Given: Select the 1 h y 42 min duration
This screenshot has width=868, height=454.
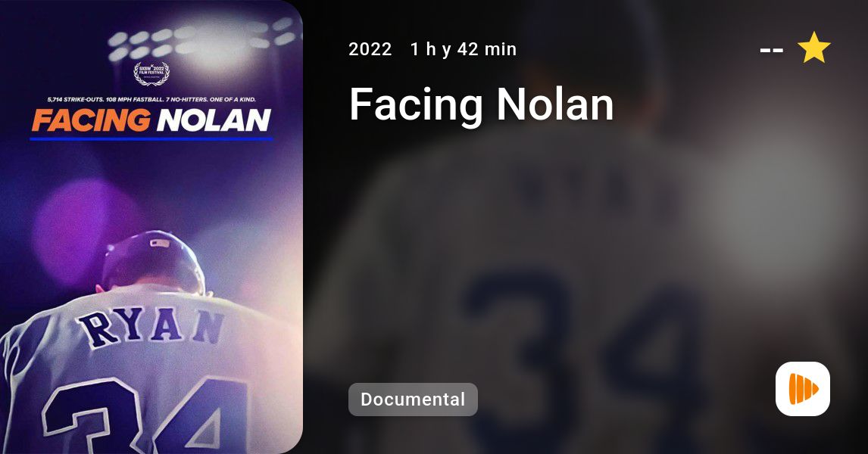Looking at the screenshot, I should click(x=464, y=49).
